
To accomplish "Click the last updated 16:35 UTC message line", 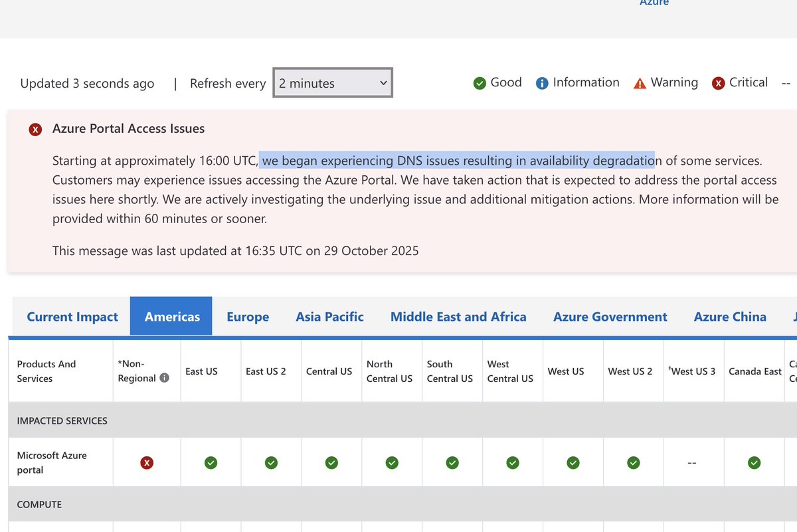I will coord(236,251).
